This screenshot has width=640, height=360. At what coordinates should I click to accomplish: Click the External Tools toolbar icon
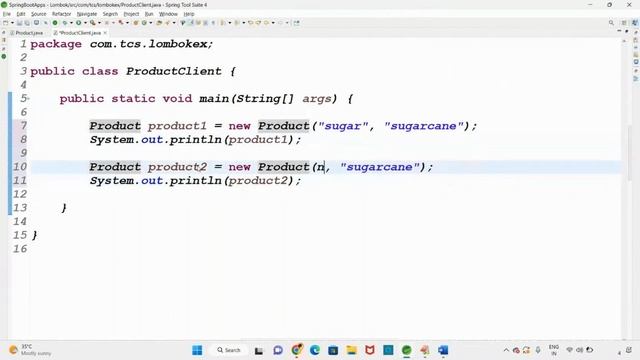(93, 22)
